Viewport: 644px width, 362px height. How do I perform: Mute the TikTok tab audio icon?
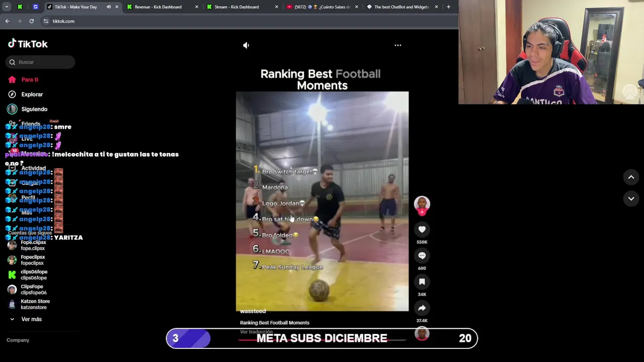pos(109,7)
